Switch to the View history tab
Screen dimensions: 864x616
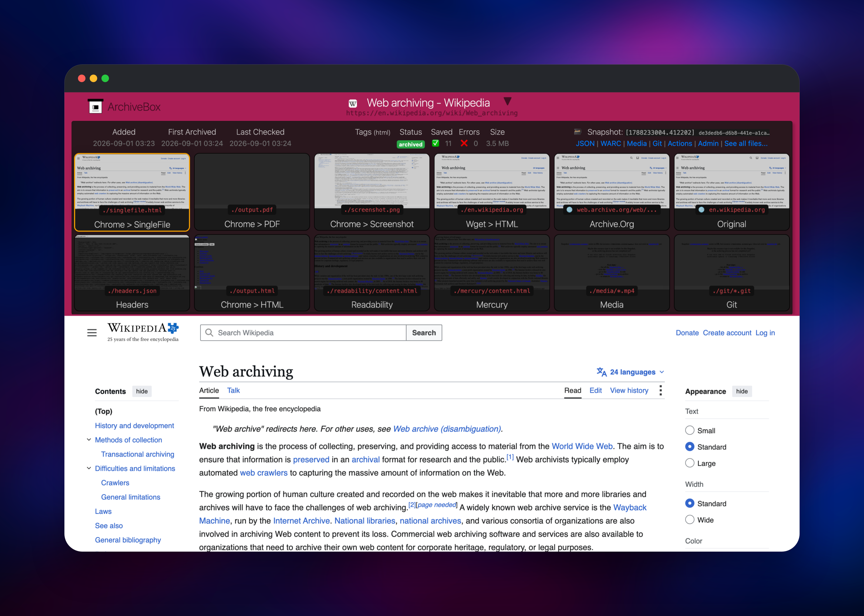[x=629, y=390]
